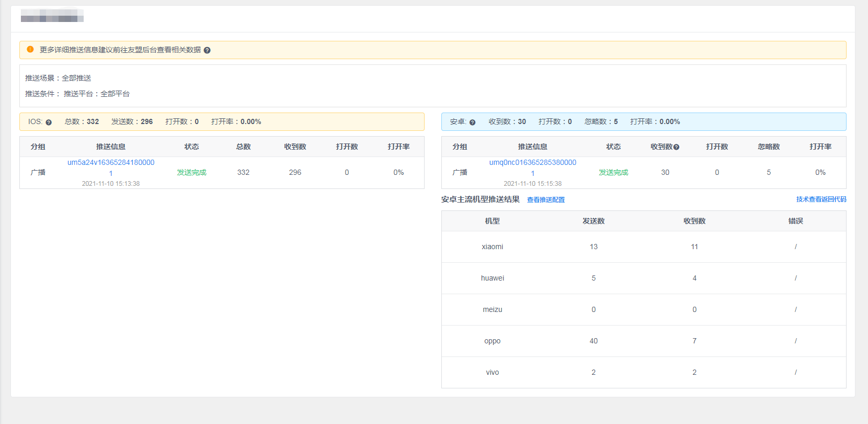Click the help icon next to 安卓 label
The height and width of the screenshot is (424, 868).
pos(472,122)
